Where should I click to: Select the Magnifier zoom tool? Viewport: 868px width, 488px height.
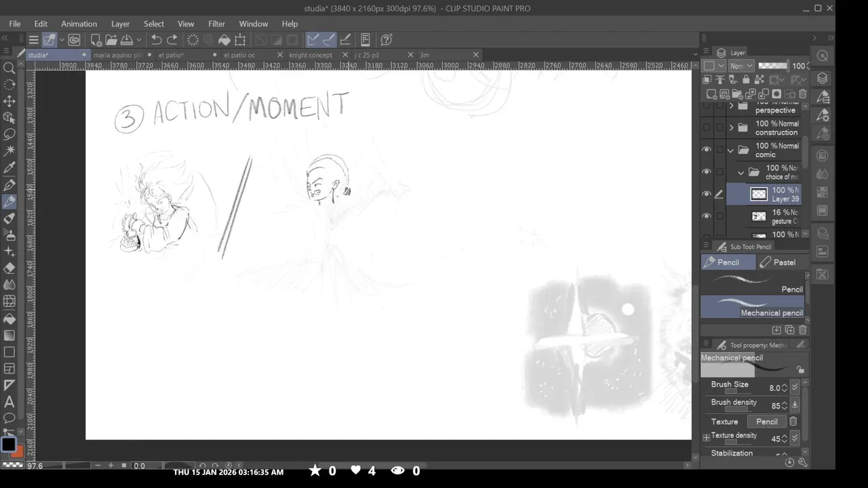click(9, 68)
